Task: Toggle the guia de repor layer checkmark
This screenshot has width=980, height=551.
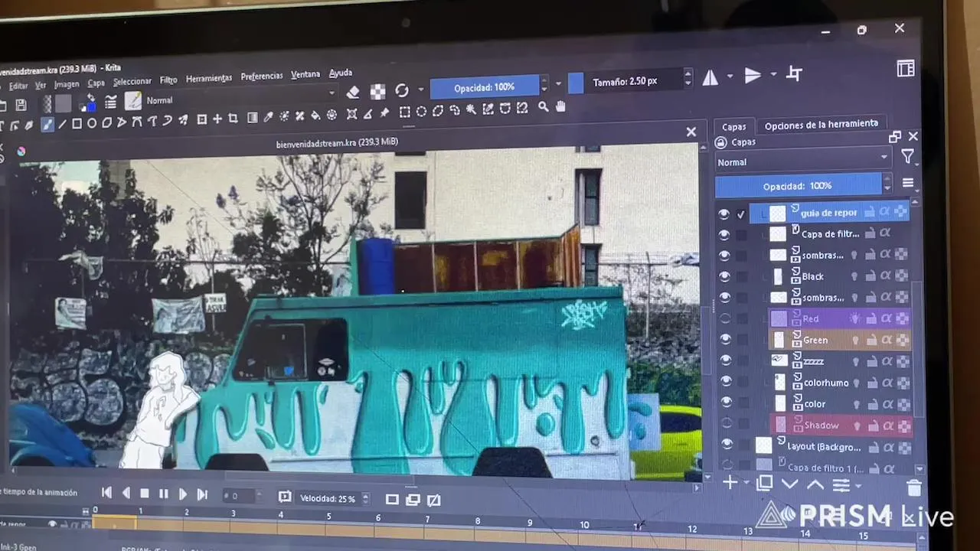Action: [x=741, y=215]
